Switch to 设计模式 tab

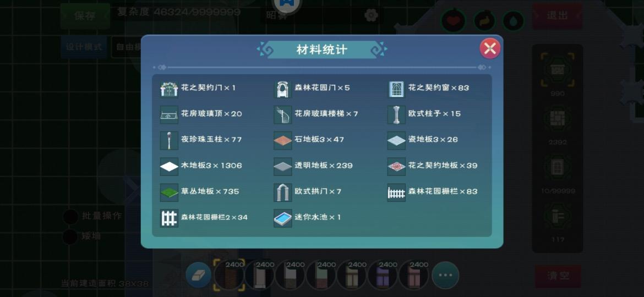click(84, 47)
